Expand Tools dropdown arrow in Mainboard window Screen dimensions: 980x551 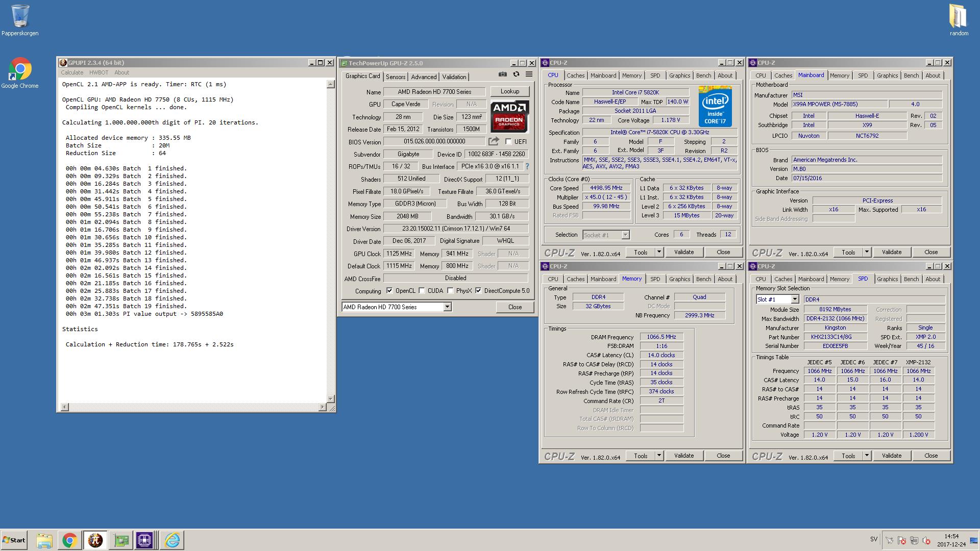[x=867, y=252]
